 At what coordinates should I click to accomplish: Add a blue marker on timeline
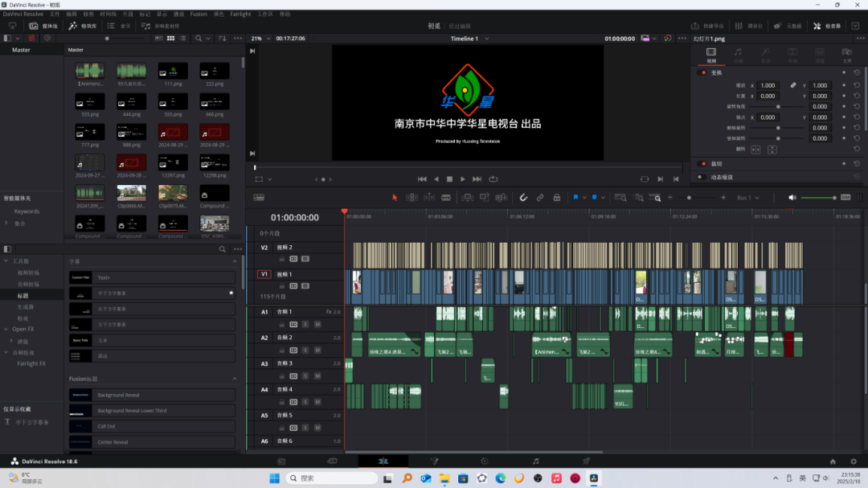595,197
